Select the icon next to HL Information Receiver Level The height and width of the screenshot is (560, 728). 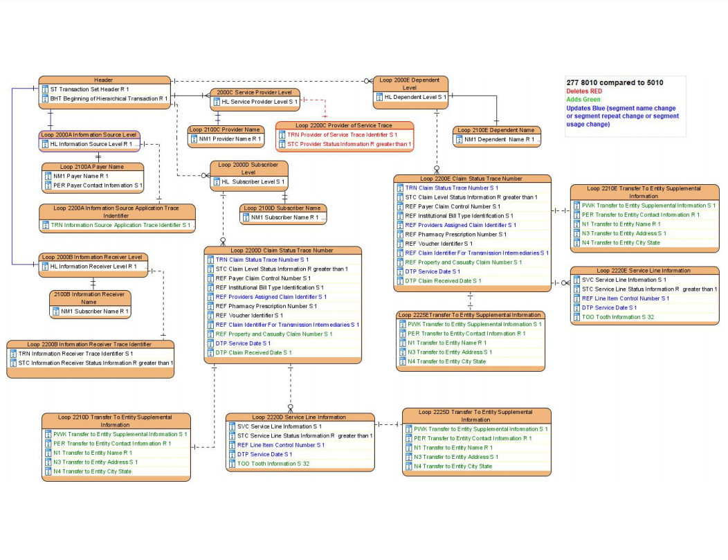(45, 267)
